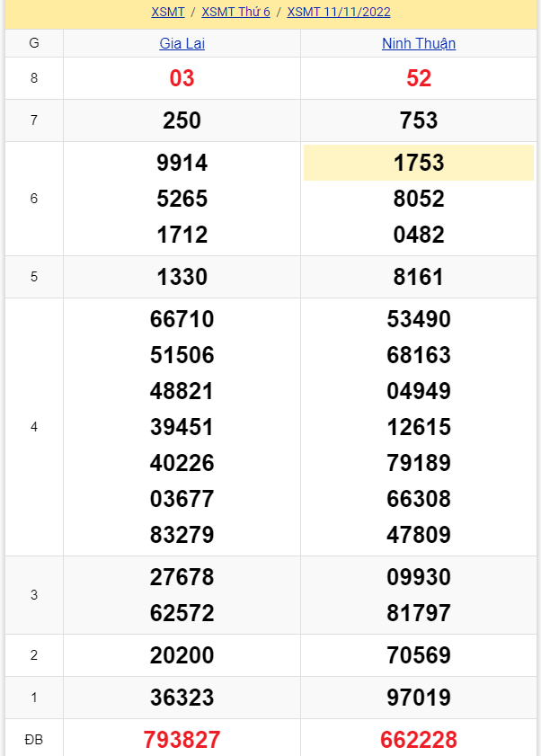Click the Ninh Thuận fifth prize 8161

tap(419, 277)
